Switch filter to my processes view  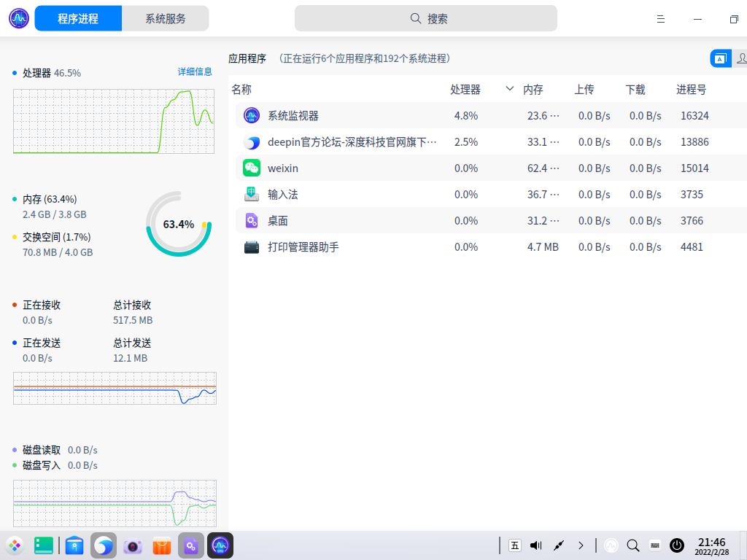pos(740,59)
